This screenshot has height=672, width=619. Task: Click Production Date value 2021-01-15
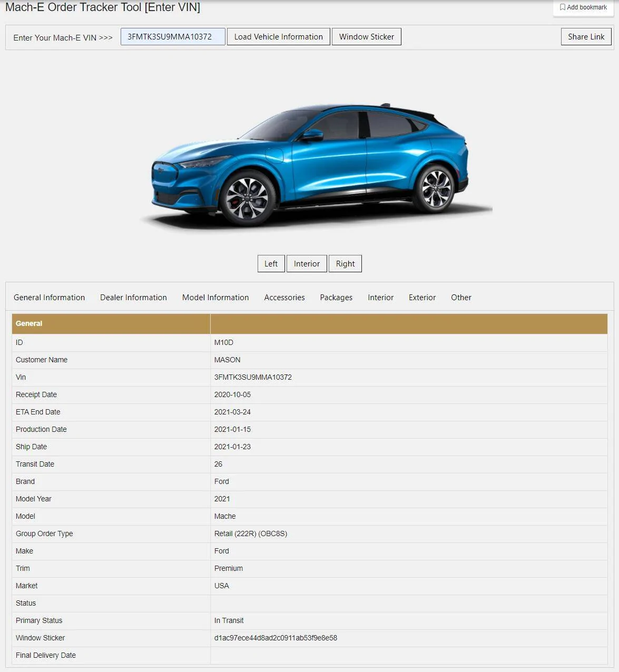[x=232, y=429]
